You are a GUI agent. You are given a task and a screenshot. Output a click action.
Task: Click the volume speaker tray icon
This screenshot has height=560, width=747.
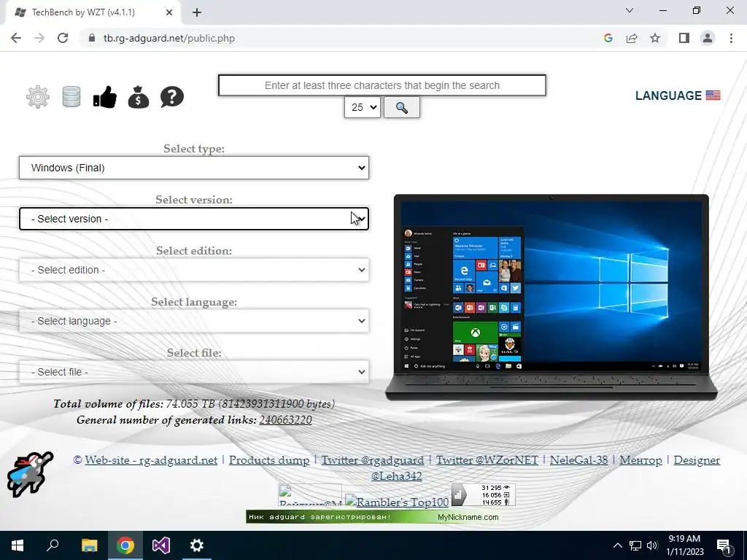652,545
